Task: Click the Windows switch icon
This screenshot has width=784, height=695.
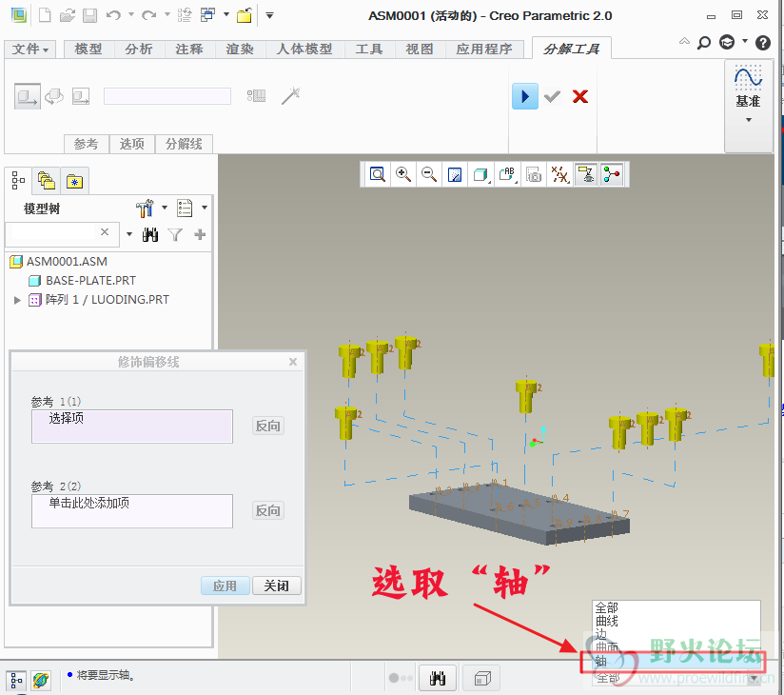Action: pos(207,15)
